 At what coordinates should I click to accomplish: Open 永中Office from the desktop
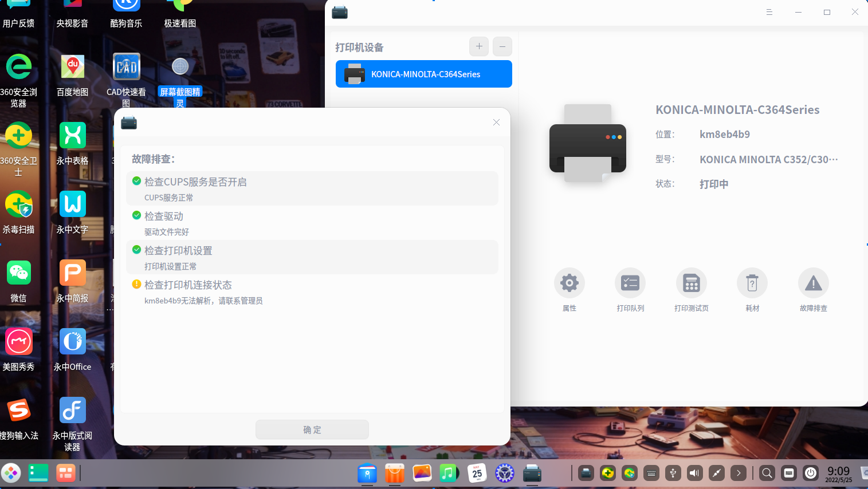[72, 341]
